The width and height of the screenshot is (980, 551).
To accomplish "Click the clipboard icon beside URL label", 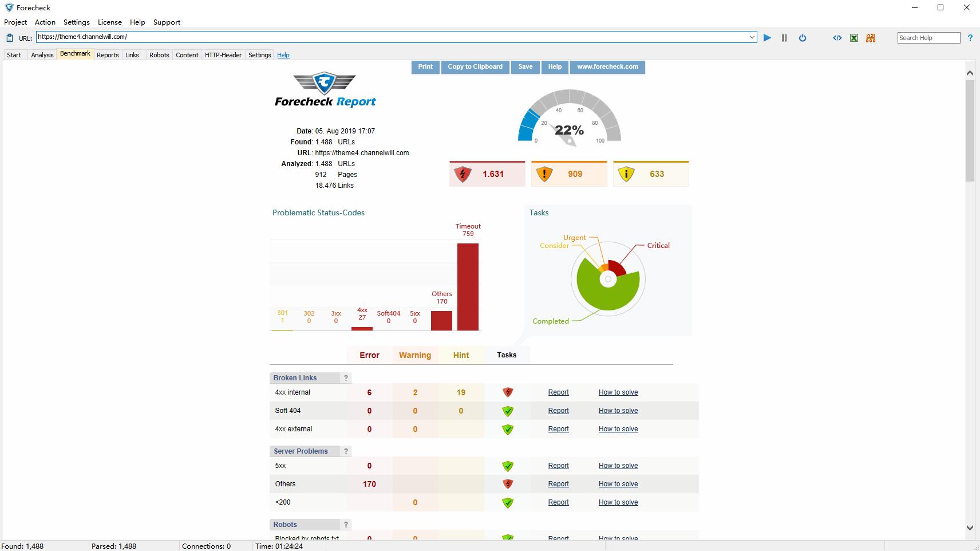I will (10, 38).
